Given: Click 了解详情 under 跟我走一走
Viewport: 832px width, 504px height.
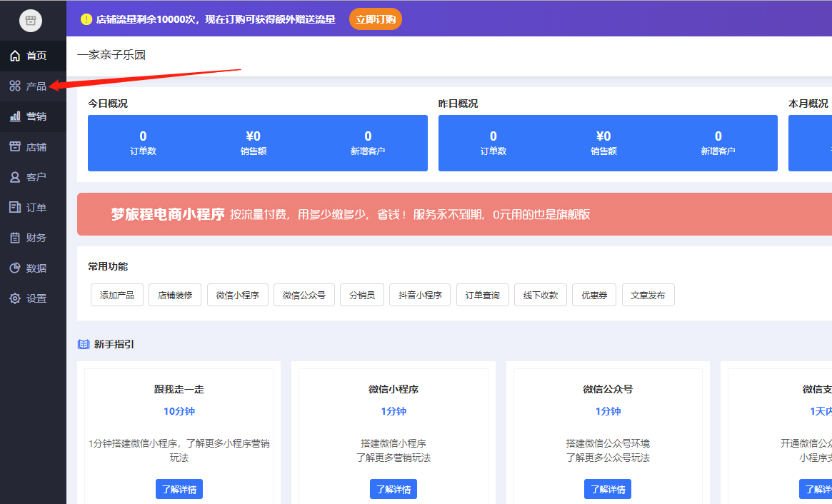Looking at the screenshot, I should pos(179,489).
